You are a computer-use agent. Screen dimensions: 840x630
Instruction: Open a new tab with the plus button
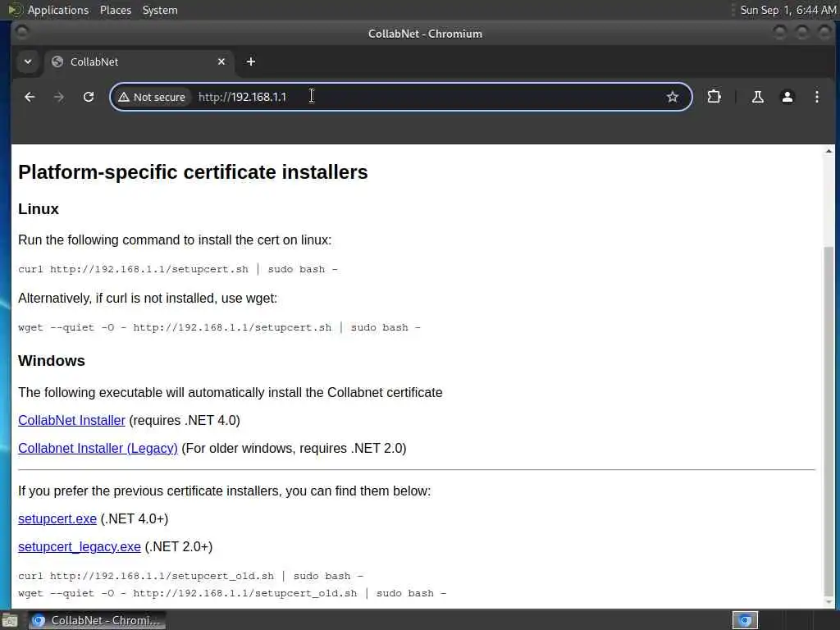tap(251, 62)
